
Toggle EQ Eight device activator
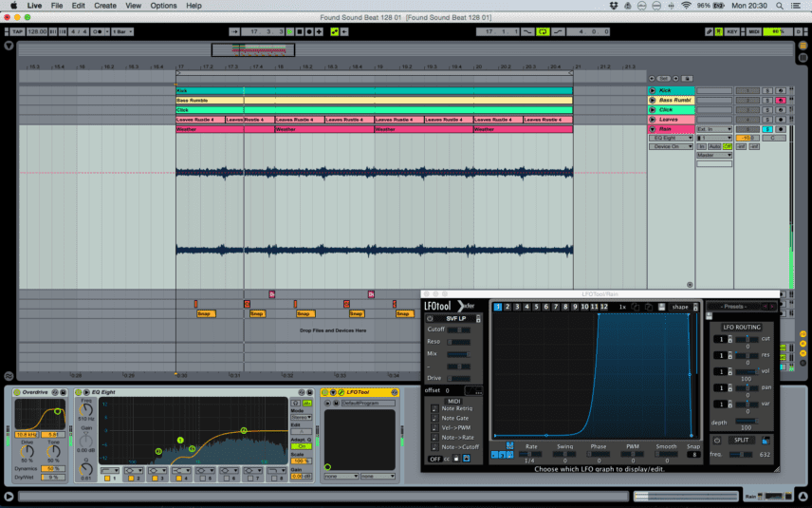point(78,392)
